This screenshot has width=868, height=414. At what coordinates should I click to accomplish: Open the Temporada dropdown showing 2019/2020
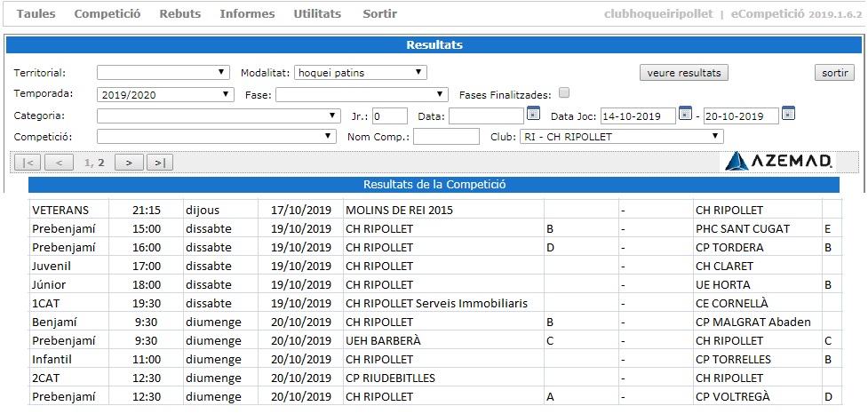click(x=165, y=94)
